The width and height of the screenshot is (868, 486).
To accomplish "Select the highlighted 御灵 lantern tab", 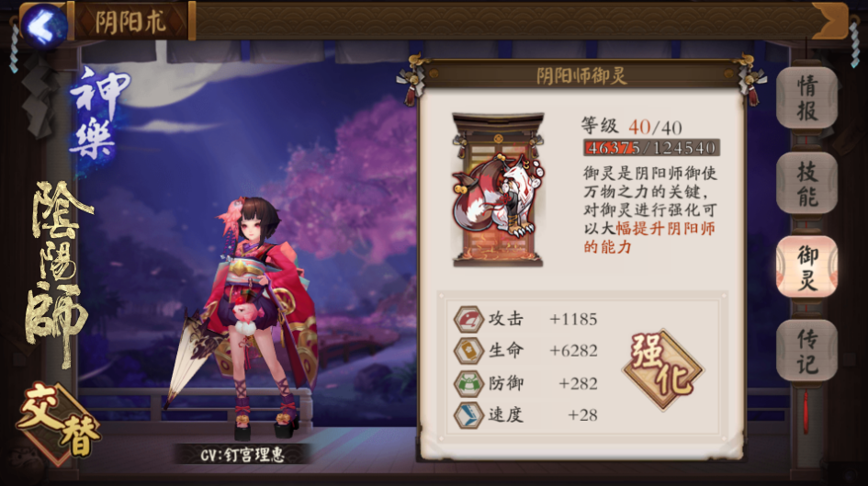I will pyautogui.click(x=806, y=266).
